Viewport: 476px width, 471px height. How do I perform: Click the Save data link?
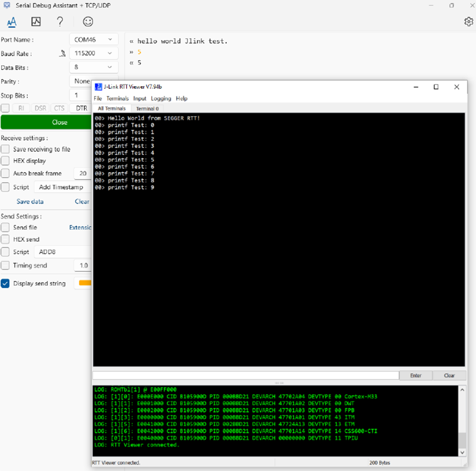point(30,201)
